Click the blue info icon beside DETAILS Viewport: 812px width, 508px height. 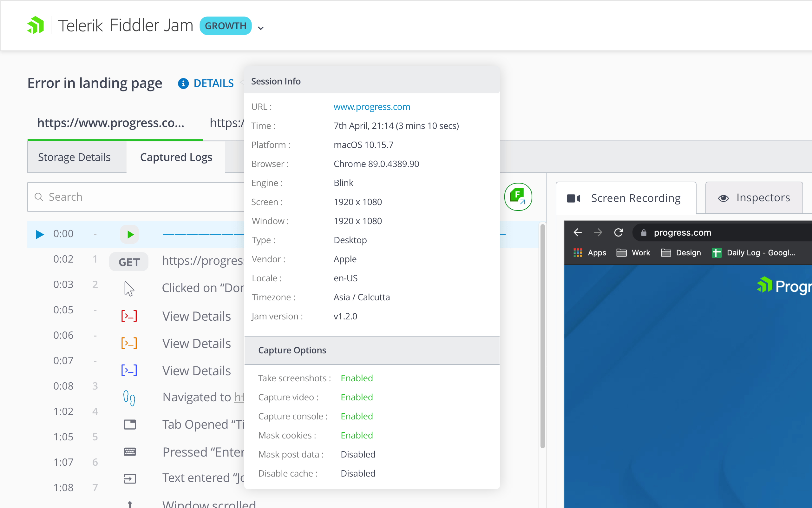pyautogui.click(x=183, y=83)
